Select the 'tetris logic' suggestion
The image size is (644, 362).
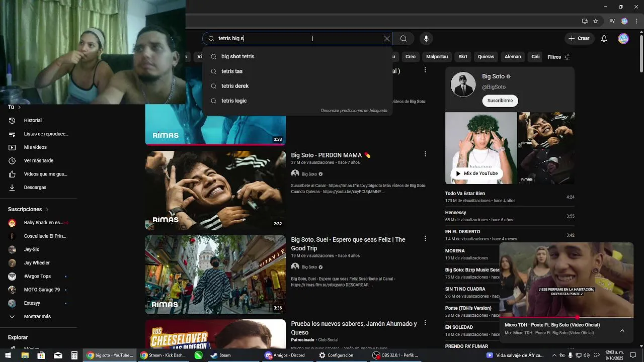(297, 101)
